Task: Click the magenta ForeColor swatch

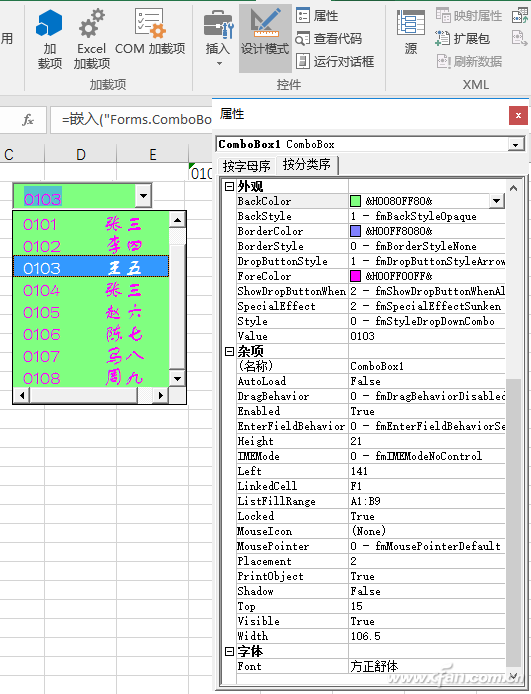Action: pyautogui.click(x=355, y=276)
